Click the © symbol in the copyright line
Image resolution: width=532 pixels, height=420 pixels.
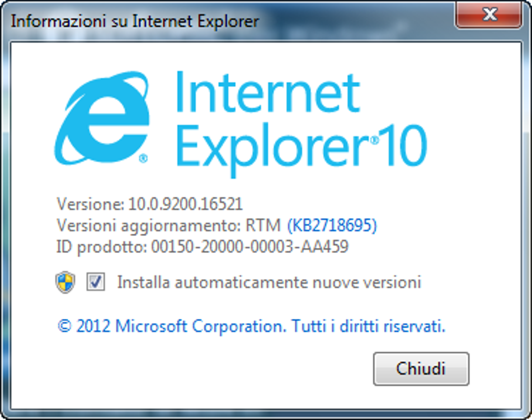pyautogui.click(x=65, y=326)
